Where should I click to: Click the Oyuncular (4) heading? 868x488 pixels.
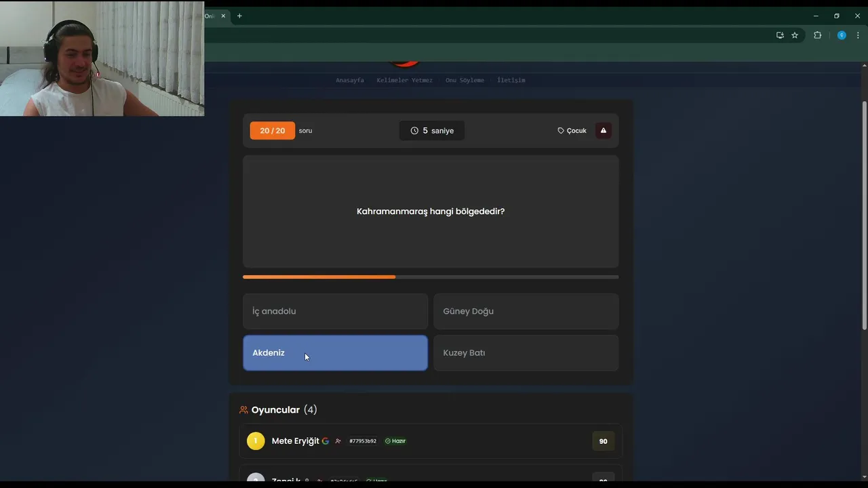click(284, 410)
